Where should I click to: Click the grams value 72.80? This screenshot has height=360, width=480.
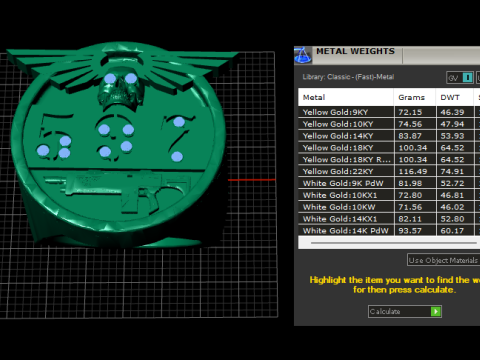pos(410,195)
